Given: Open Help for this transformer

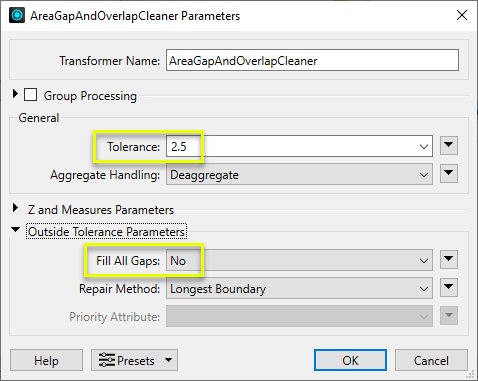Looking at the screenshot, I should point(46,360).
